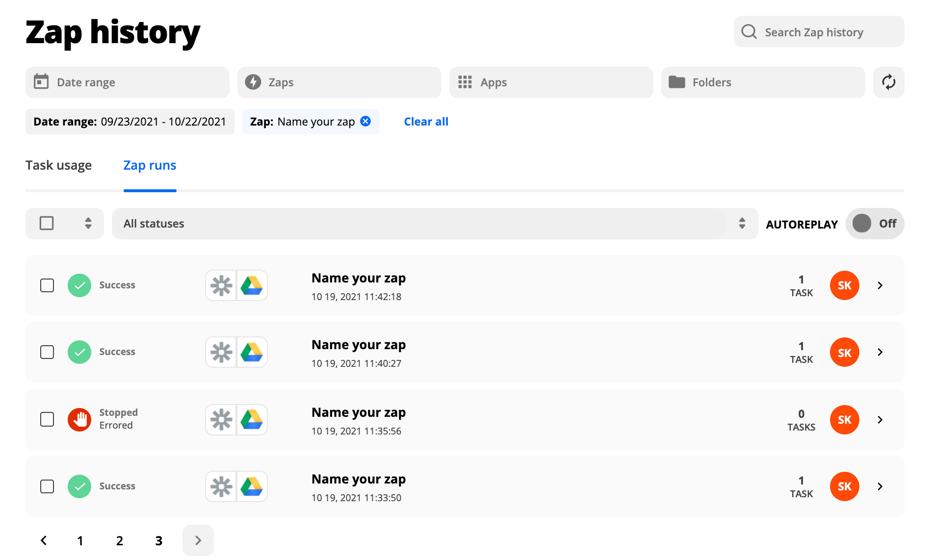The height and width of the screenshot is (560, 932).
Task: Go to page 1
Action: [80, 540]
